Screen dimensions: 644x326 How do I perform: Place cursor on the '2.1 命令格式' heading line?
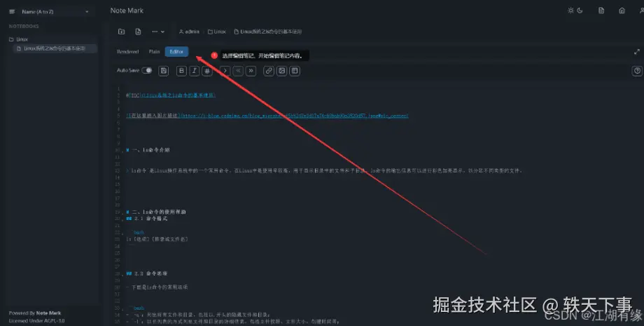(146, 219)
